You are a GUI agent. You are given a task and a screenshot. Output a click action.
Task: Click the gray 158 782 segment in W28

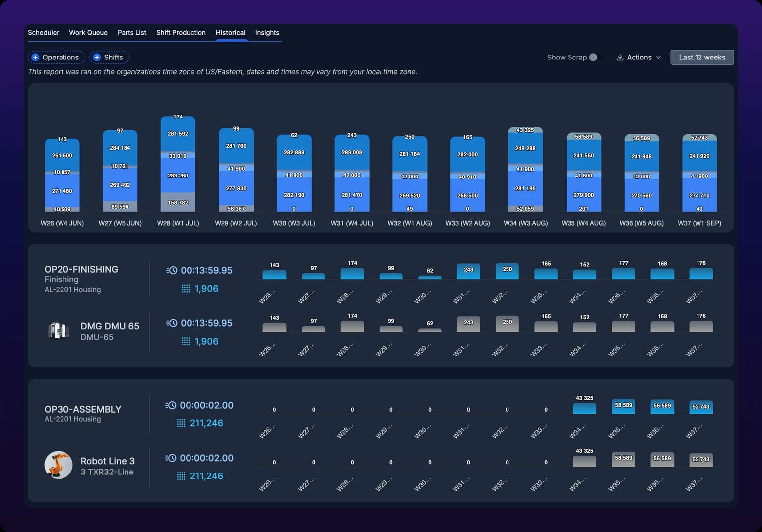[178, 202]
